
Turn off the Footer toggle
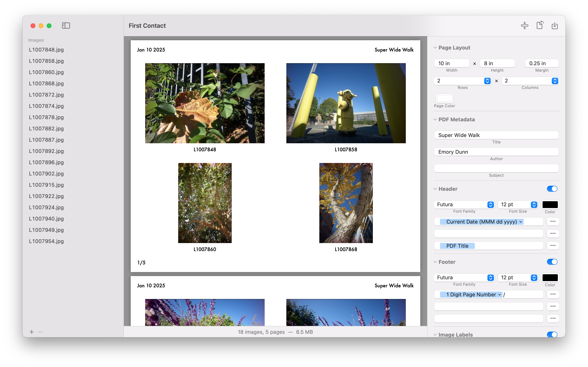pos(552,262)
